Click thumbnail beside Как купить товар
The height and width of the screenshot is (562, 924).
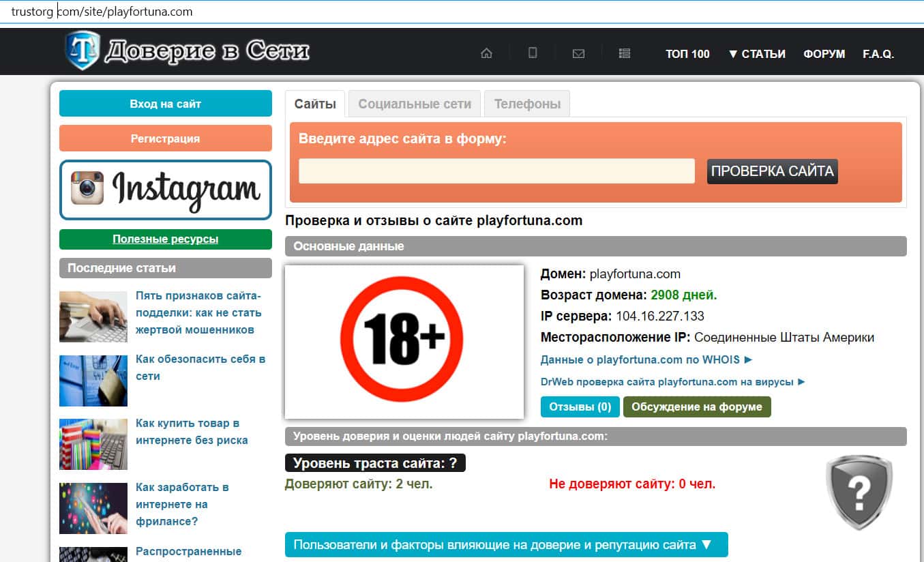click(x=93, y=444)
